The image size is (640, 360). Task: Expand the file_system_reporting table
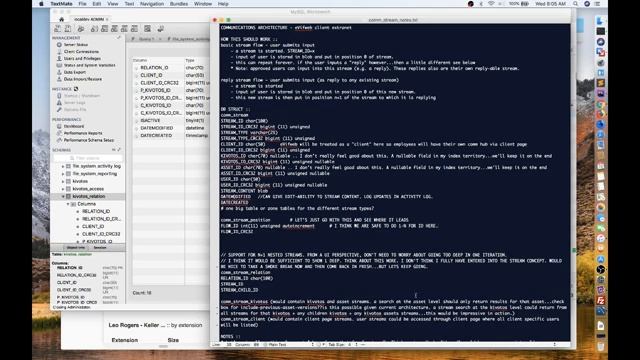point(63,174)
